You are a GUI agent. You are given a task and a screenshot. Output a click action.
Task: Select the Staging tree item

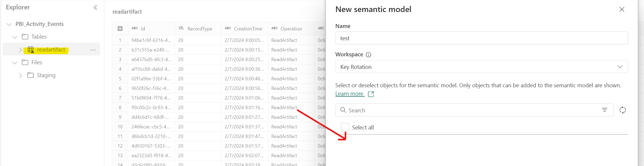tap(51, 75)
